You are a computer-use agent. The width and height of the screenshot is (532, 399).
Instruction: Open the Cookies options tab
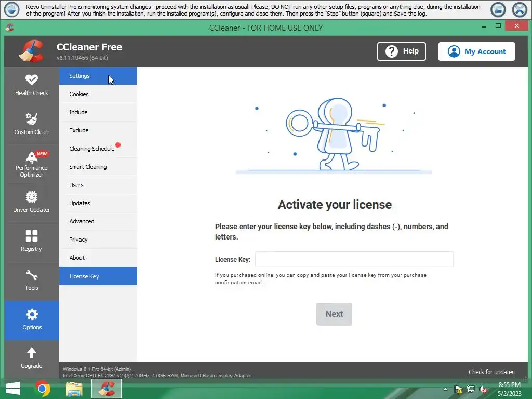tap(98, 94)
